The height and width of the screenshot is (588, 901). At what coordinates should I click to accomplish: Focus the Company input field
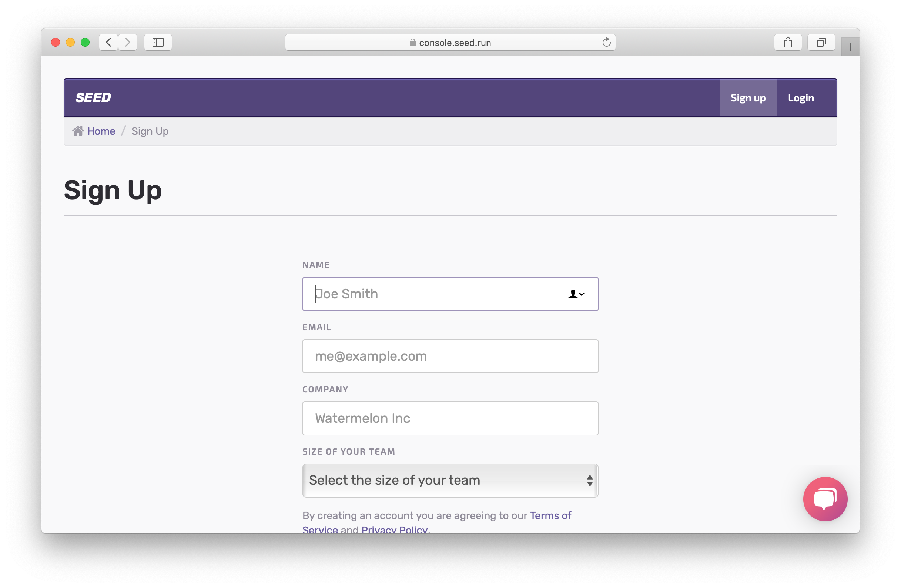click(450, 418)
